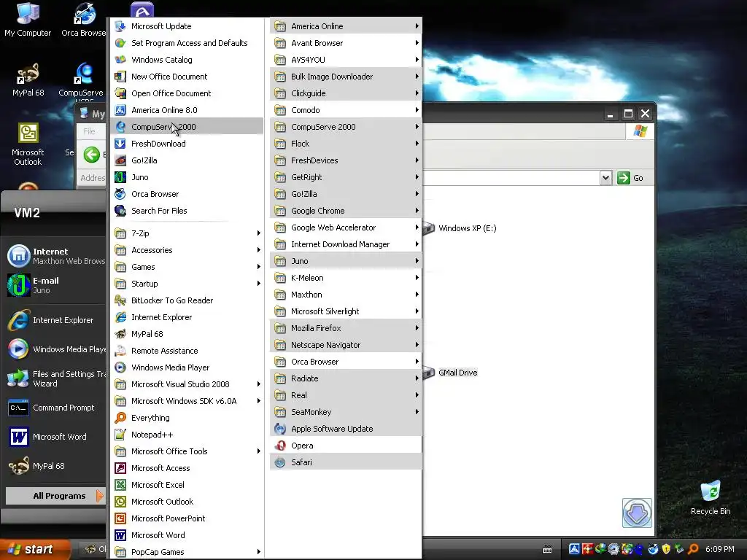Select My Computer desktop icon
The width and height of the screenshot is (747, 560).
pyautogui.click(x=28, y=20)
